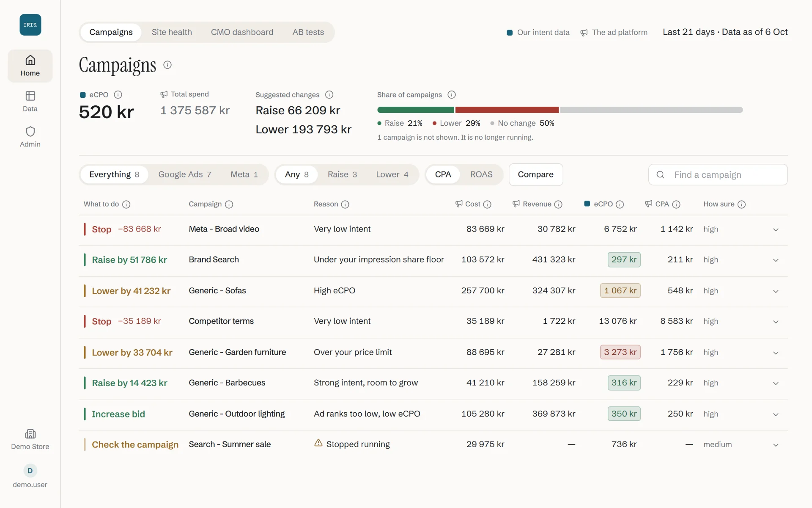812x508 pixels.
Task: Click the ad platform megaphone legend
Action: pos(584,33)
